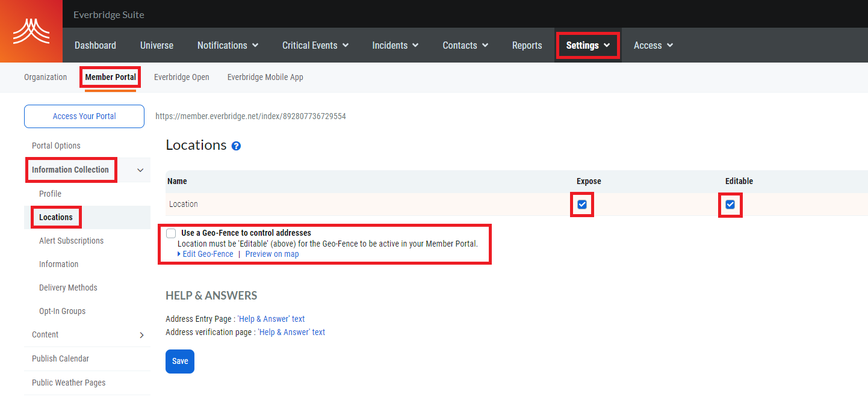This screenshot has width=868, height=400.
Task: Click the member portal URL text
Action: [250, 116]
